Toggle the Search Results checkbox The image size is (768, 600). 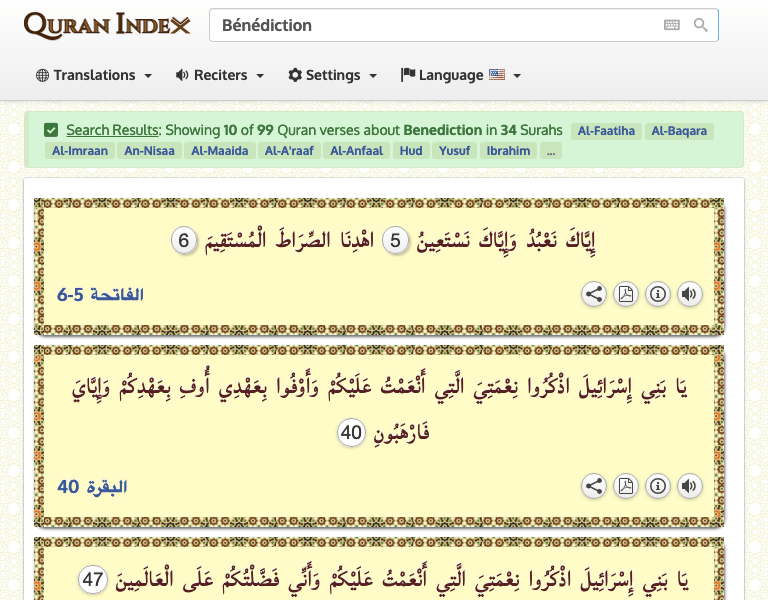pyautogui.click(x=51, y=130)
